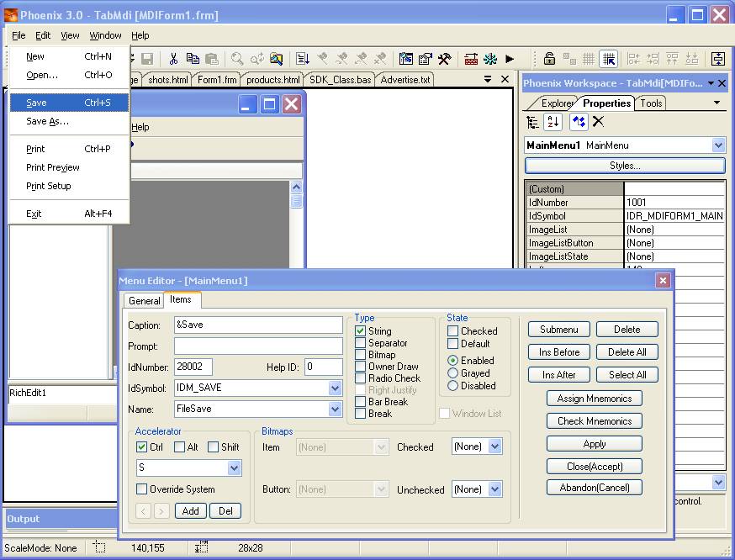Screen dimensions: 735x560
Task: Open dropdown at bottom of Properties panel
Action: tap(718, 482)
